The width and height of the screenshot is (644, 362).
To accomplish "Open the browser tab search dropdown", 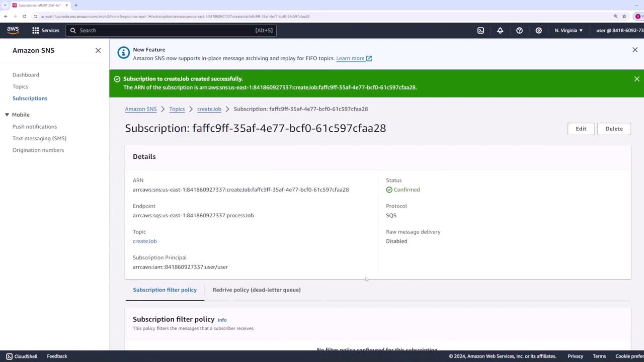I will (4, 5).
